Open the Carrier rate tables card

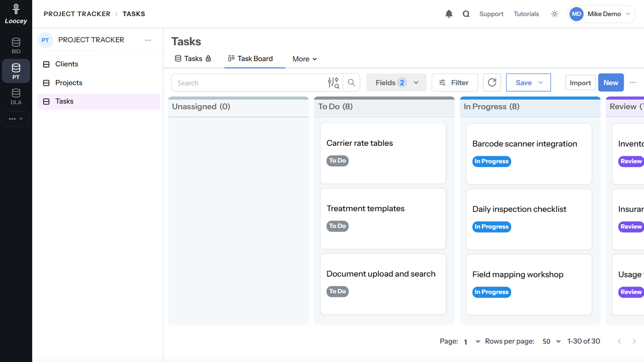click(x=383, y=153)
